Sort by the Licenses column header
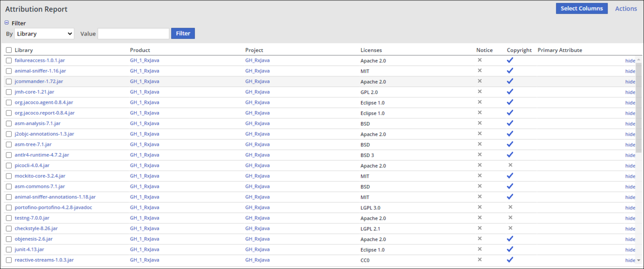 (371, 50)
